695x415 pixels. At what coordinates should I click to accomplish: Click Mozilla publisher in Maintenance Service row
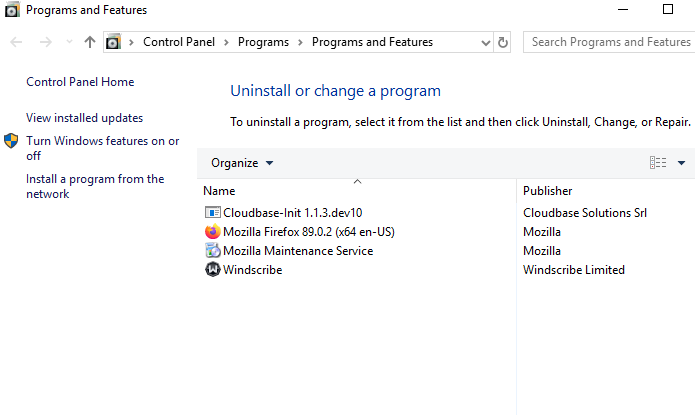542,251
